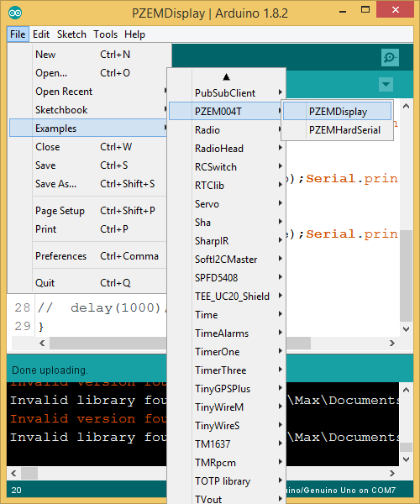Image resolution: width=420 pixels, height=504 pixels.
Task: Select Save As... menu entry
Action: tap(87, 184)
